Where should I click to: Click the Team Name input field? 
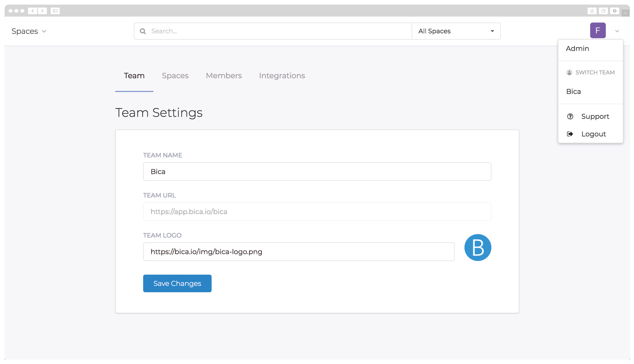coord(317,171)
